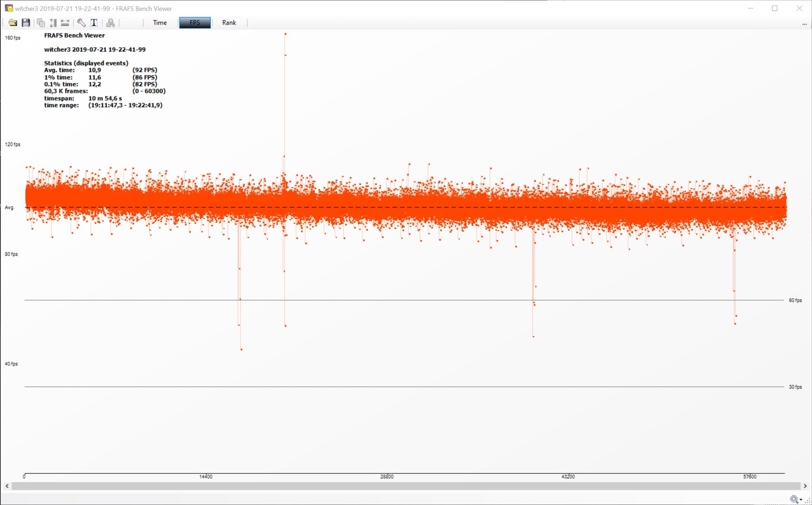Click the scrollbar right arrow
Image resolution: width=812 pixels, height=505 pixels.
coord(805,486)
